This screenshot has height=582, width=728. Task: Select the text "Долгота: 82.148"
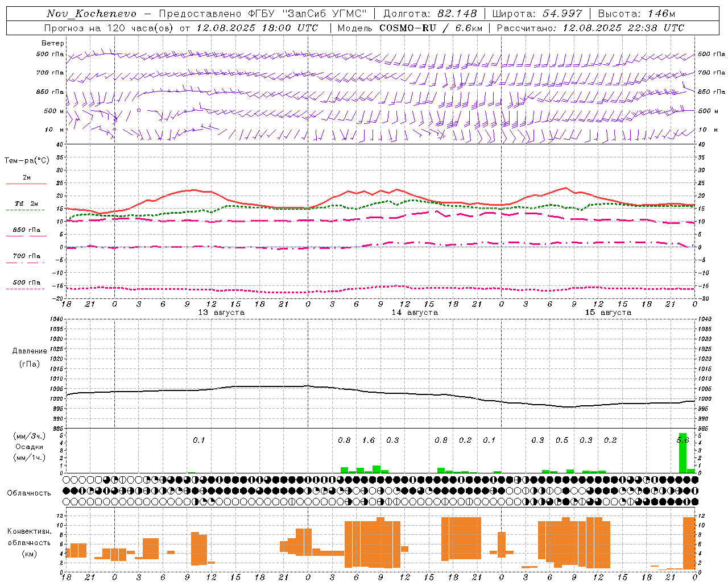tap(430, 14)
